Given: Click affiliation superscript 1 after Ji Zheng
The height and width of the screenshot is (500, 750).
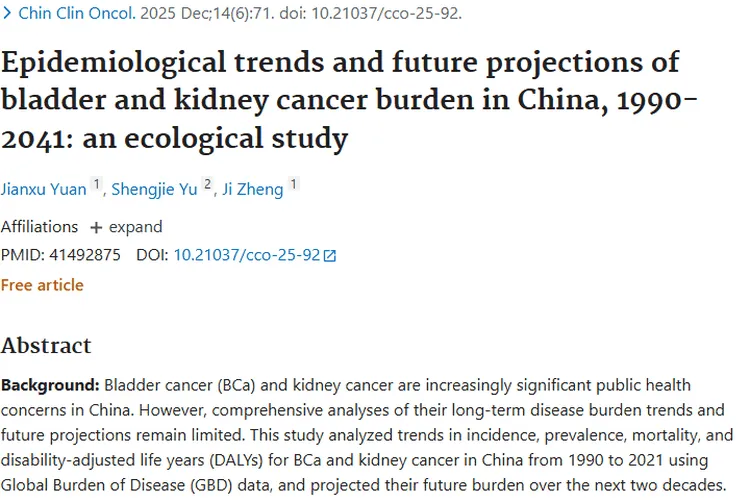Looking at the screenshot, I should 294,184.
